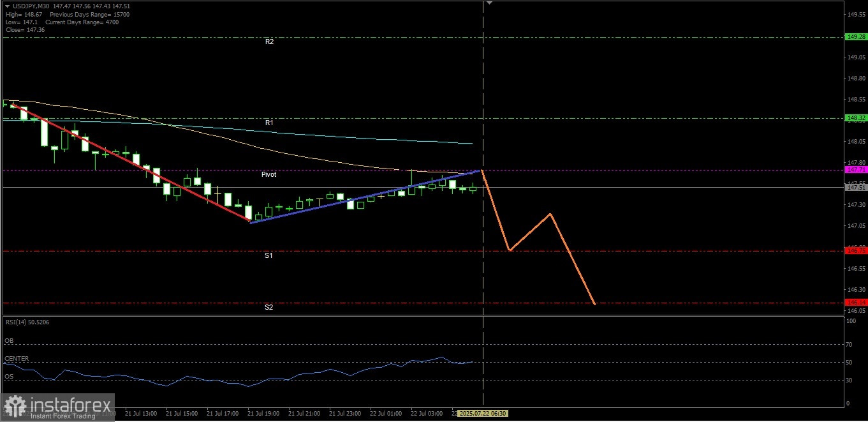Click the OS level label in RSI
The height and width of the screenshot is (422, 868).
(9, 377)
